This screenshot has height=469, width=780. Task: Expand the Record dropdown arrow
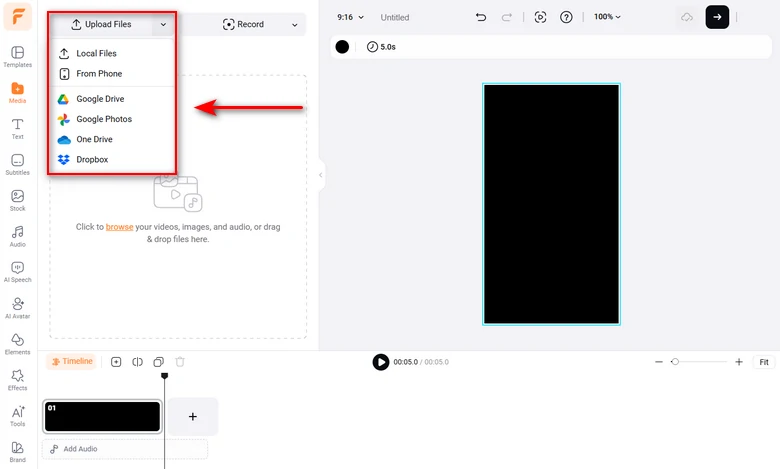(294, 25)
